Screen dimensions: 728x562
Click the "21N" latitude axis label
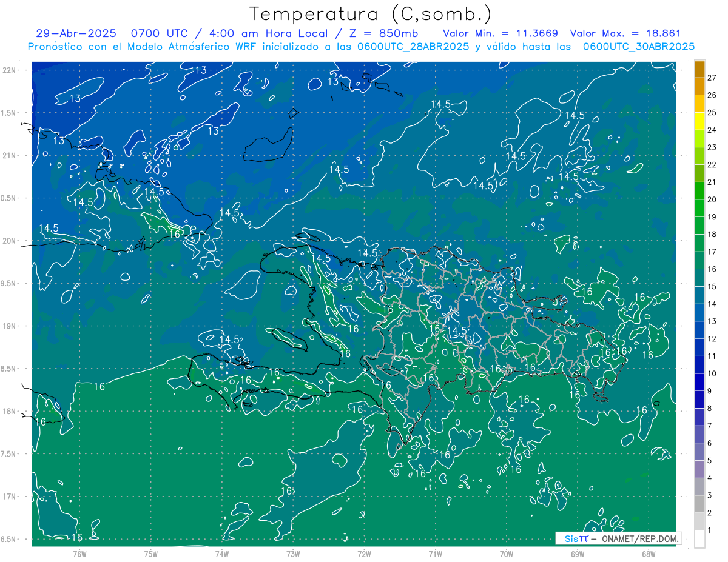9,155
